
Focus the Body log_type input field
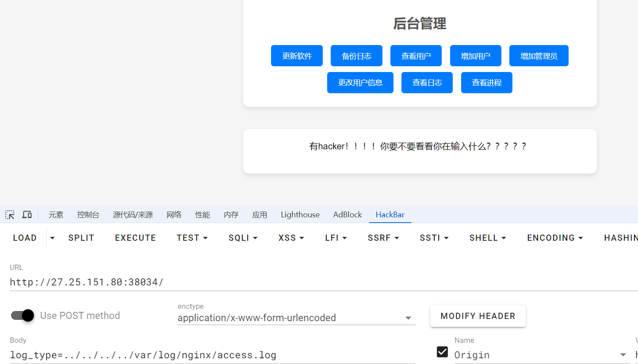click(212, 355)
